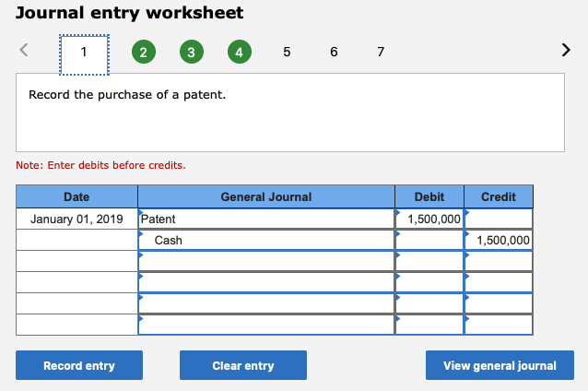The image size is (588, 391).
Task: Switch to entry 7
Action: coord(381,52)
